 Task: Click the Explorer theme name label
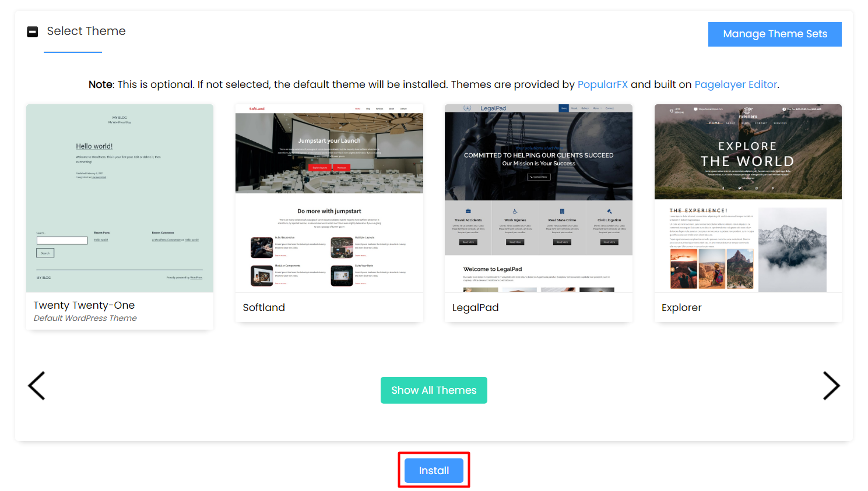[681, 308]
